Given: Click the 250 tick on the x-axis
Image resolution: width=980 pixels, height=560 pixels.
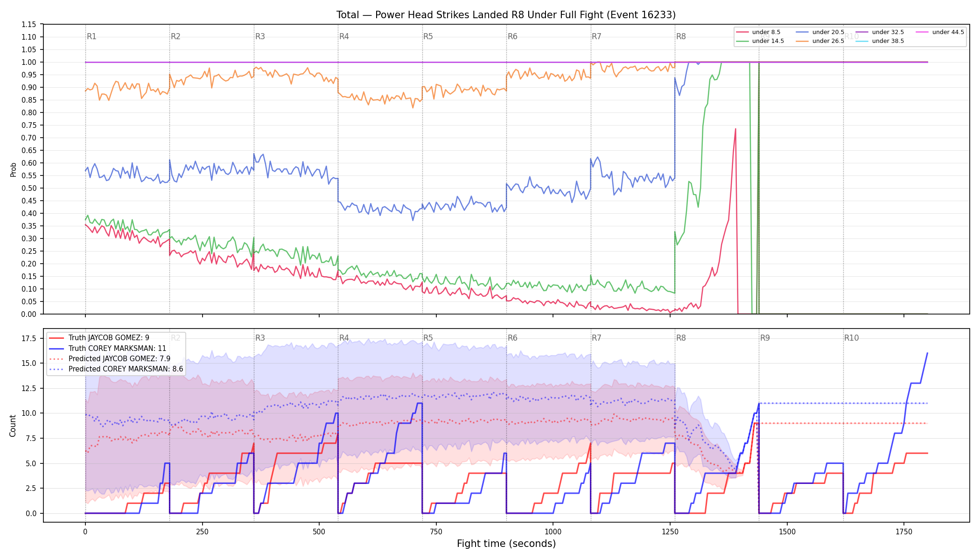Looking at the screenshot, I should (x=202, y=532).
